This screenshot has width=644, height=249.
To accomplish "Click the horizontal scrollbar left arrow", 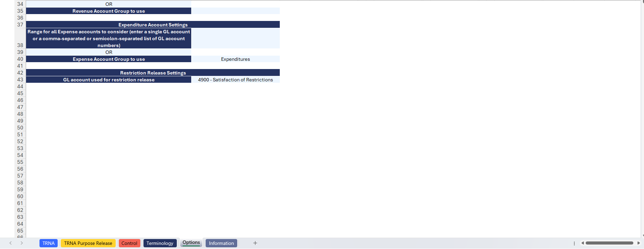I will [583, 243].
